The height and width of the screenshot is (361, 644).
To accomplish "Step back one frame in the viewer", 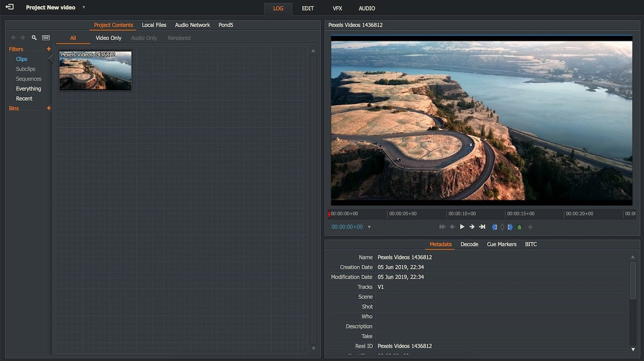I will (452, 227).
